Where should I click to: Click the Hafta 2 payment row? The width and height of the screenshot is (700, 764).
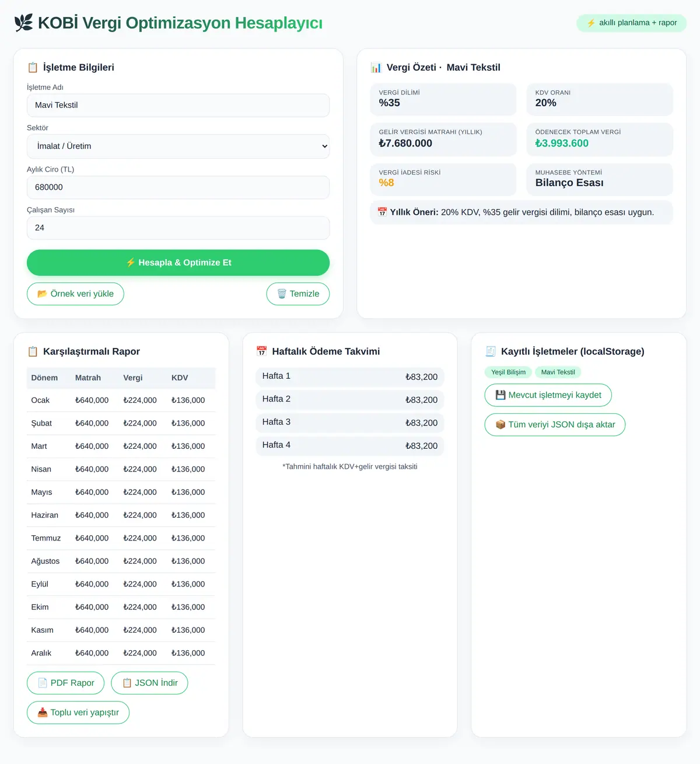pyautogui.click(x=350, y=400)
